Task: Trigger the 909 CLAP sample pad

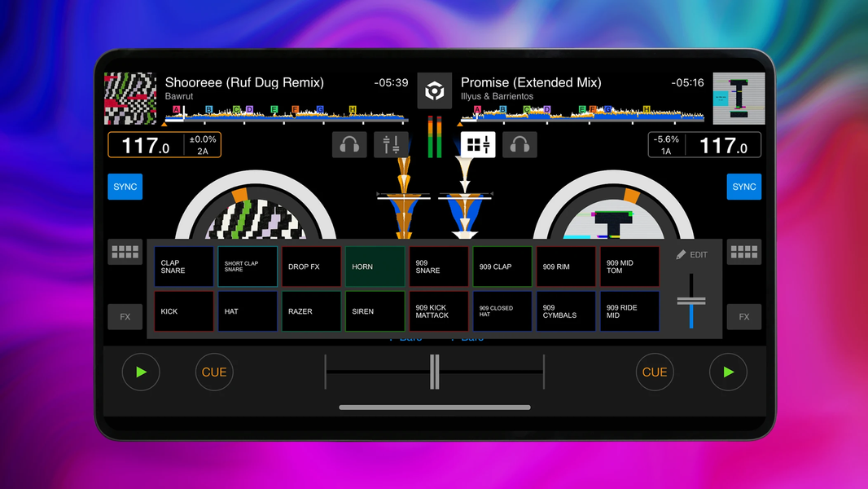Action: point(502,267)
